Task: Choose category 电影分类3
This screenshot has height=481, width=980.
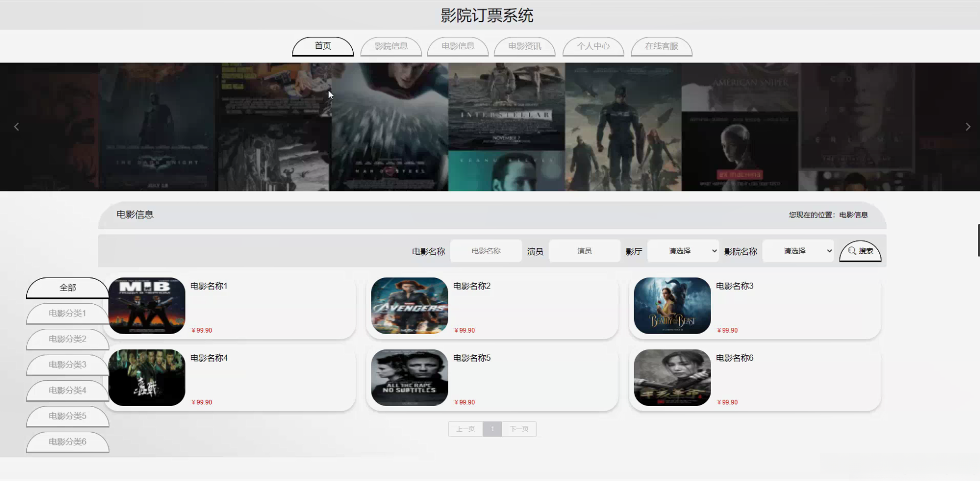Action: pos(68,365)
